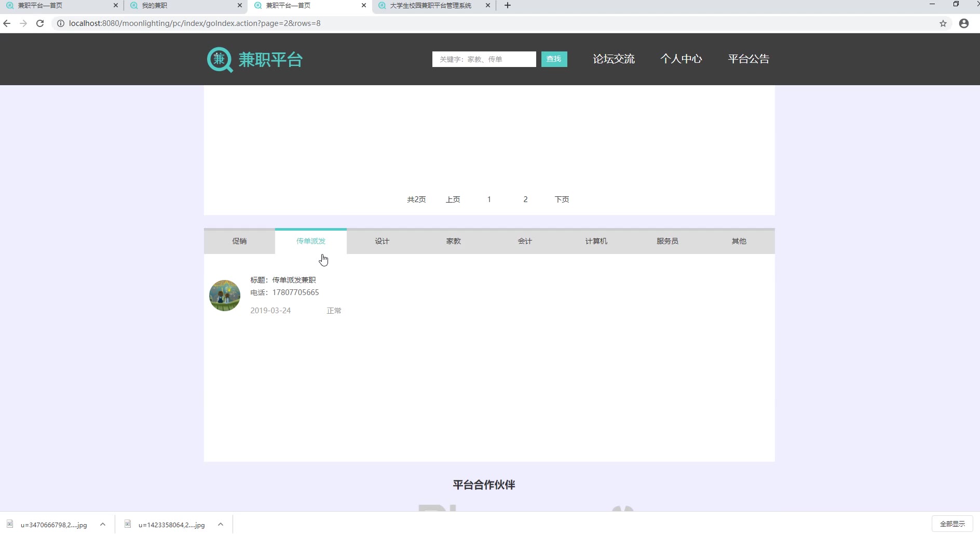View site information icon in address bar

[x=60, y=23]
